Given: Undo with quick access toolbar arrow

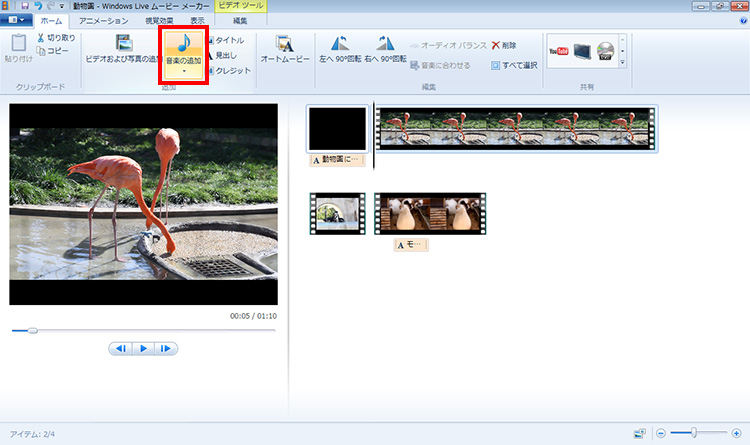Looking at the screenshot, I should pos(38,6).
